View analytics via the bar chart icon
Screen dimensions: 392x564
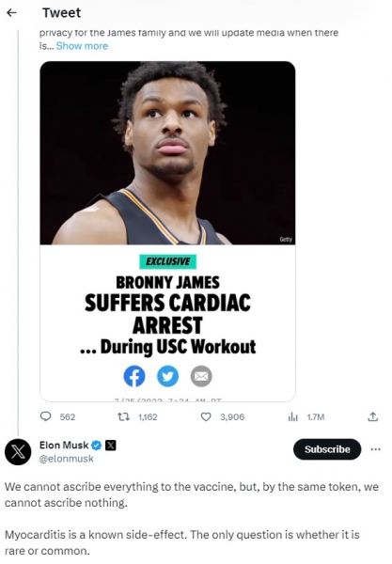[293, 416]
